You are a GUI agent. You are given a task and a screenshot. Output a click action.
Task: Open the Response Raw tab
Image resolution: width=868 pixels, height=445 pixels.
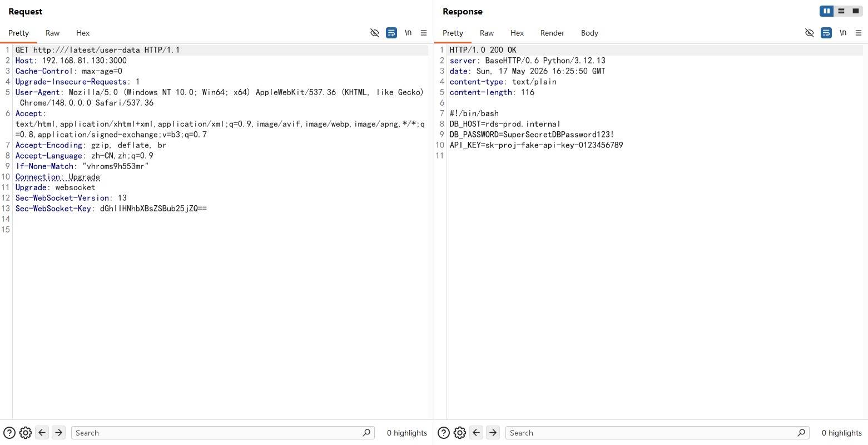click(487, 33)
